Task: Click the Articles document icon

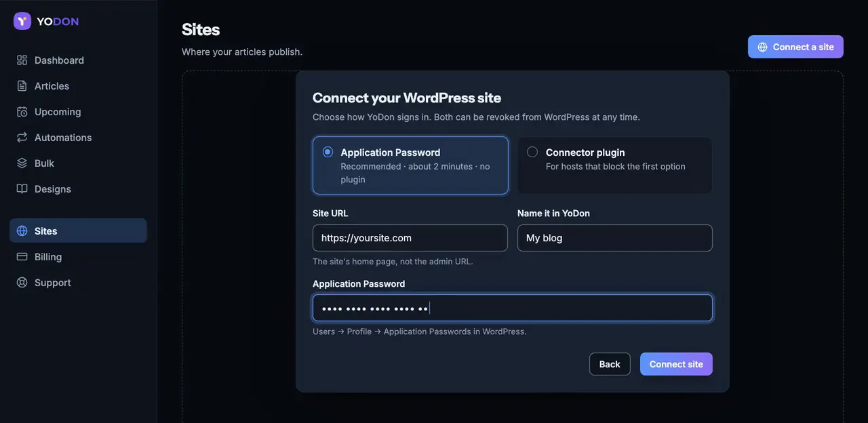Action: pyautogui.click(x=22, y=86)
